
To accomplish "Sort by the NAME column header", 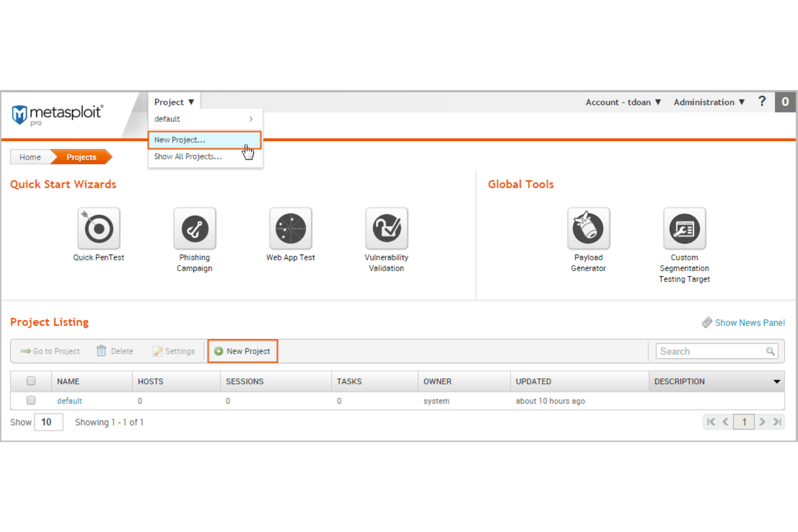I will click(92, 381).
